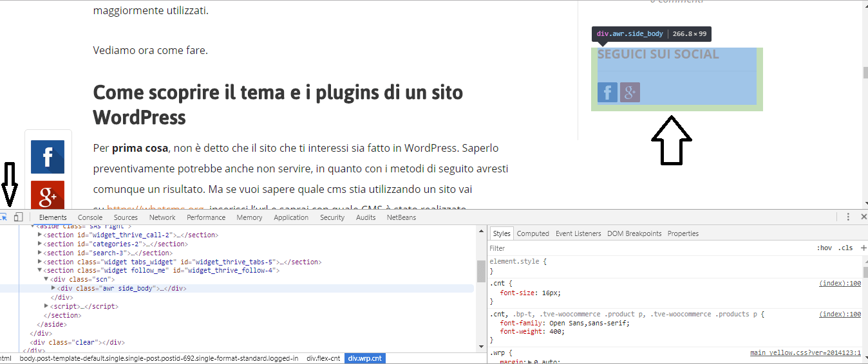
Task: Open the Audits tab
Action: pyautogui.click(x=366, y=217)
